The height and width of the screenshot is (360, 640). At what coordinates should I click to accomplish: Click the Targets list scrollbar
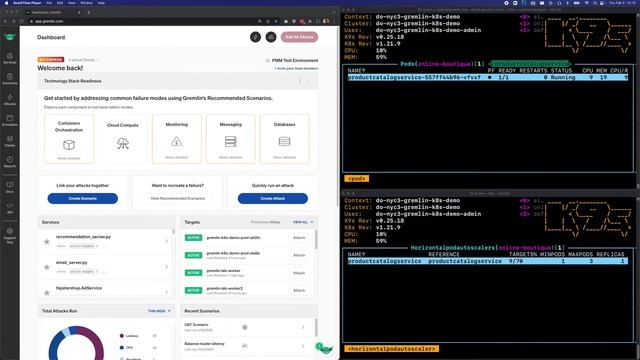(316, 240)
